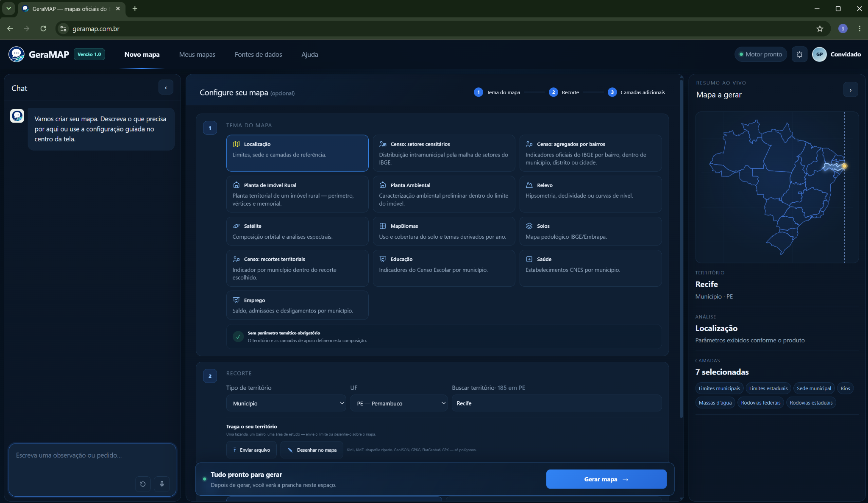This screenshot has height=503, width=868.
Task: Click the Motor pronto status pill
Action: (761, 54)
